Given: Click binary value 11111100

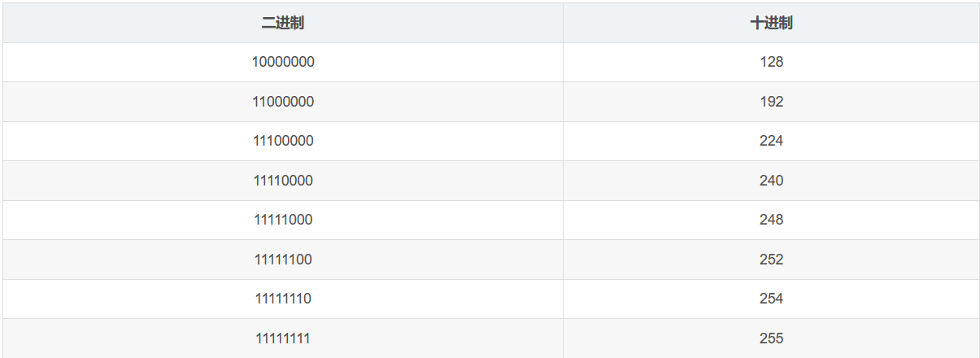Looking at the screenshot, I should coord(282,260).
